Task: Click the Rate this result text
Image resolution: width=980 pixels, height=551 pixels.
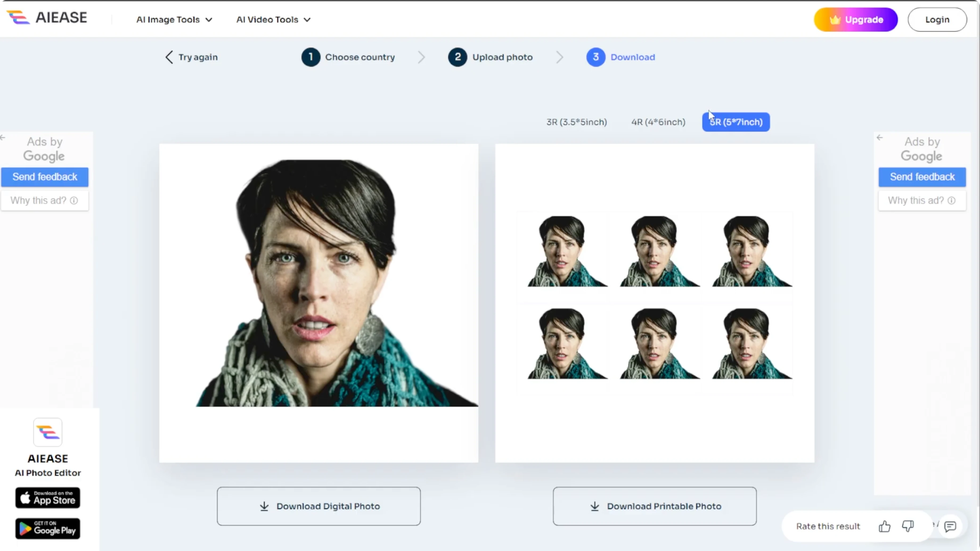Action: tap(828, 526)
